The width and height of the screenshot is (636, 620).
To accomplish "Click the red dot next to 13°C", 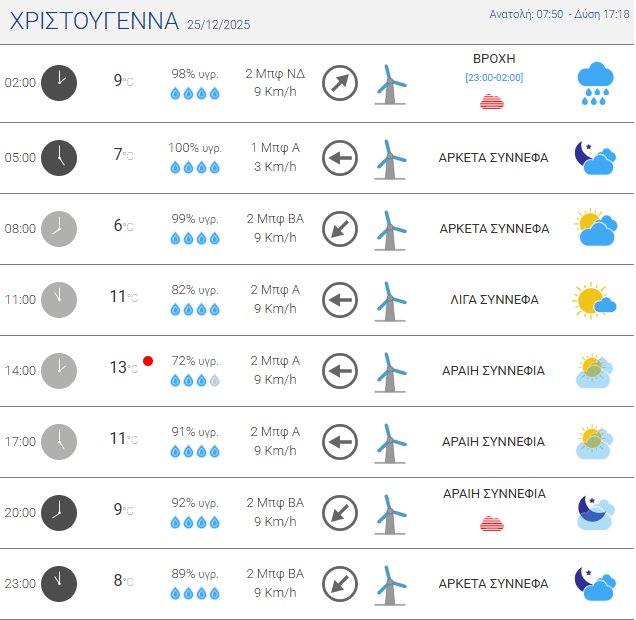I will (148, 361).
